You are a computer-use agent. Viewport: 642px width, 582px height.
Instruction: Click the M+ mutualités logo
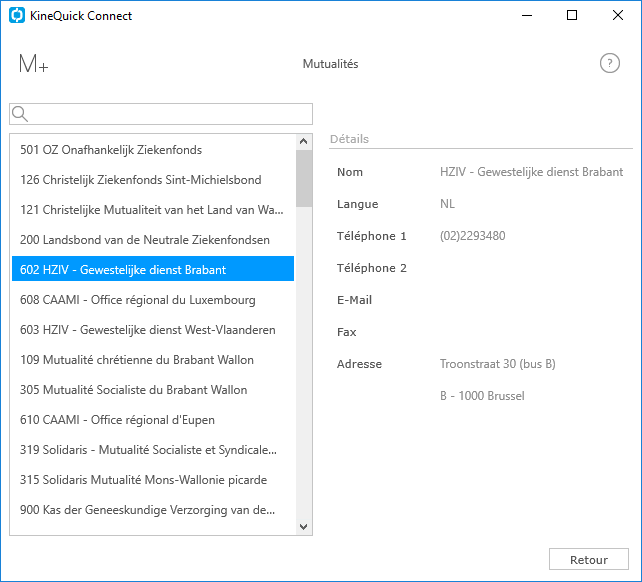(34, 64)
